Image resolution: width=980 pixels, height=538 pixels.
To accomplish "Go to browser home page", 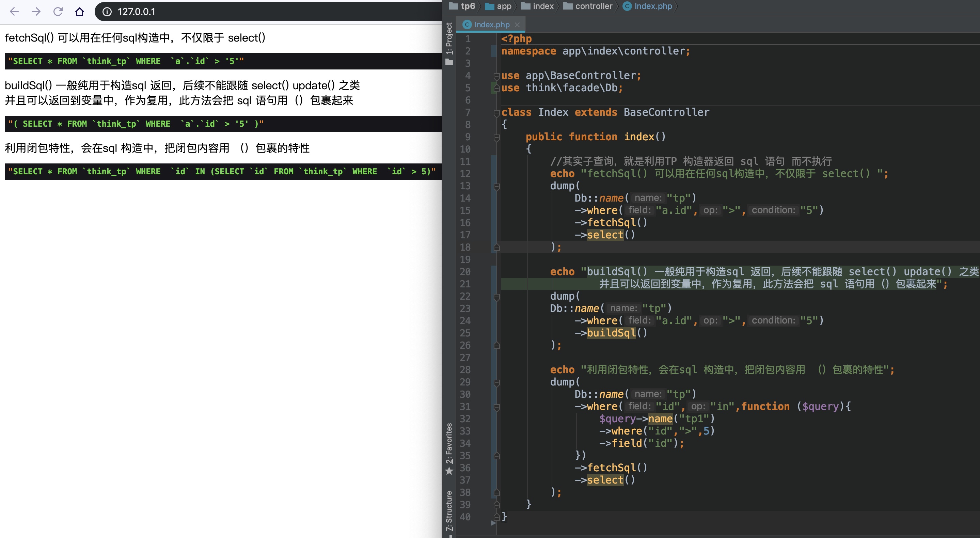I will [80, 12].
